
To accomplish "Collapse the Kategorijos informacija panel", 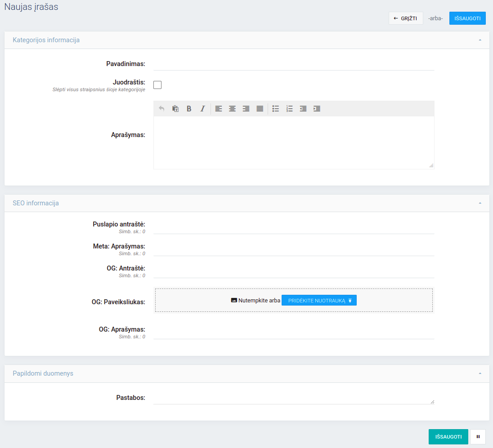I will tap(480, 40).
